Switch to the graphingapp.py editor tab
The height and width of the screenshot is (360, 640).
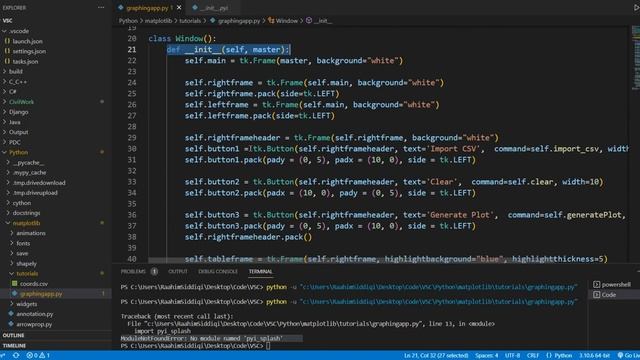[x=149, y=8]
